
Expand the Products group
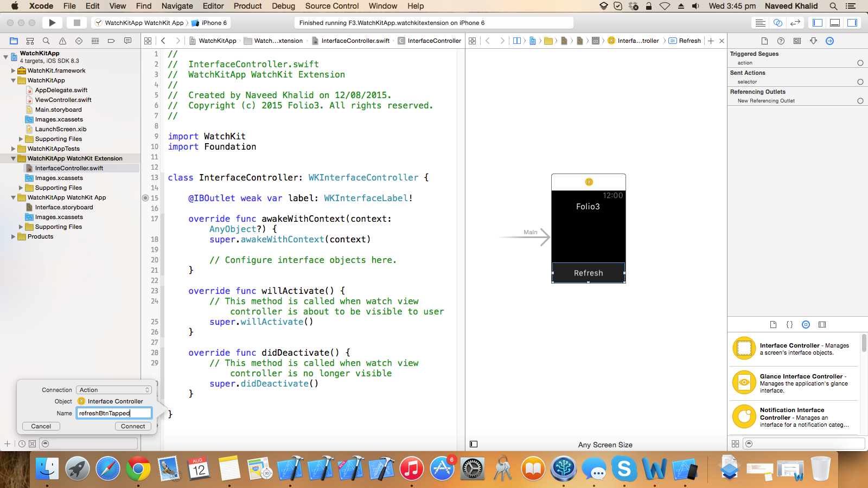(13, 236)
